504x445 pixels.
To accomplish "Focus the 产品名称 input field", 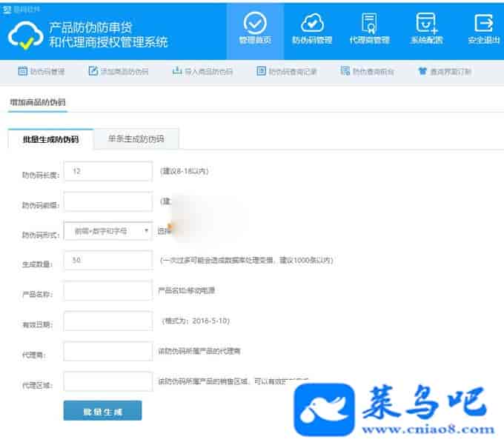I will coord(108,291).
